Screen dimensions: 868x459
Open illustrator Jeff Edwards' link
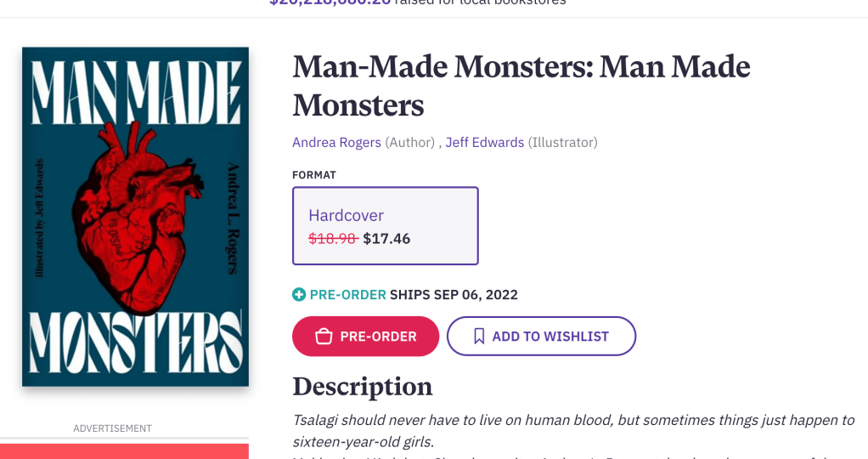[x=484, y=143]
